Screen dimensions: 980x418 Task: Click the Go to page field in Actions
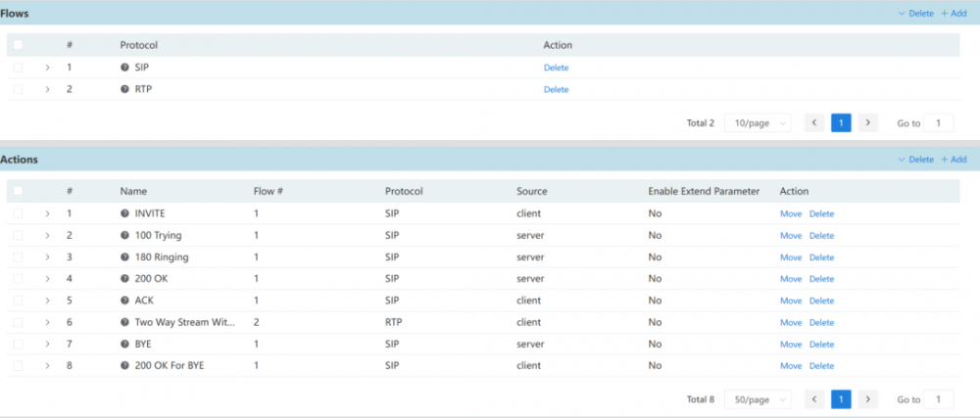click(x=938, y=399)
